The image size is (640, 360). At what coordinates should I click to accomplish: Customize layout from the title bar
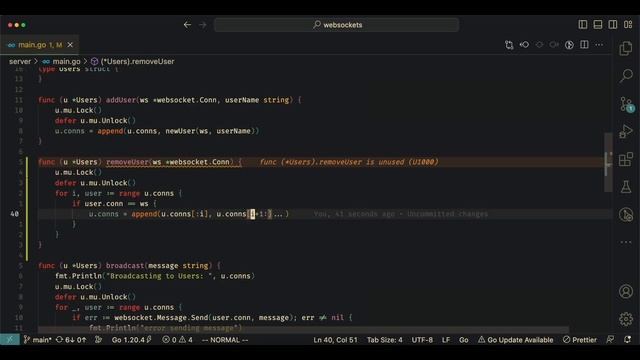tap(628, 24)
